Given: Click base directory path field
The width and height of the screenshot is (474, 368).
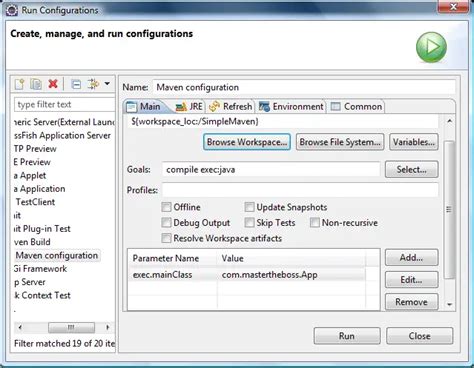Looking at the screenshot, I should tap(284, 121).
